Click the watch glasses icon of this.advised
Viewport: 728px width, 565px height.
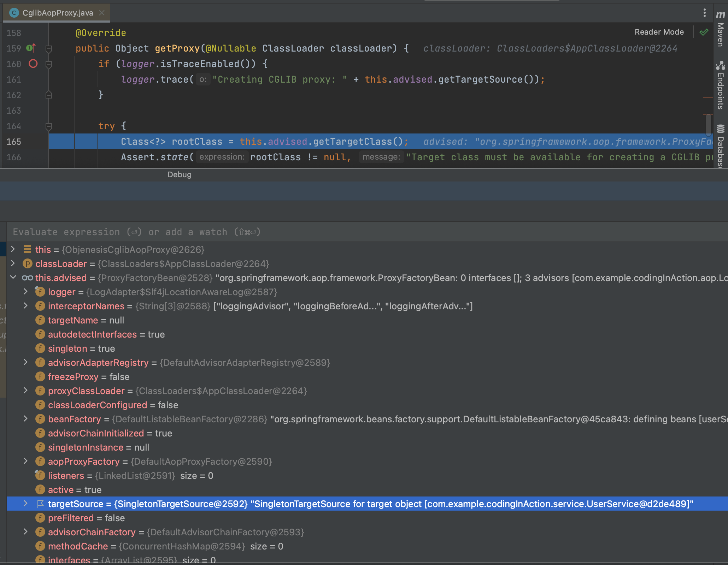point(28,278)
